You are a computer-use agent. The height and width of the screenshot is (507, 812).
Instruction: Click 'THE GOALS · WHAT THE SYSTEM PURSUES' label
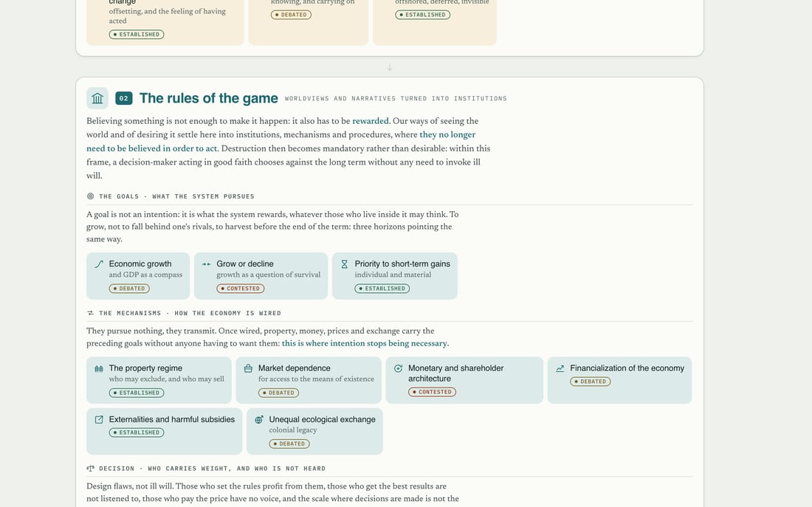tap(176, 196)
